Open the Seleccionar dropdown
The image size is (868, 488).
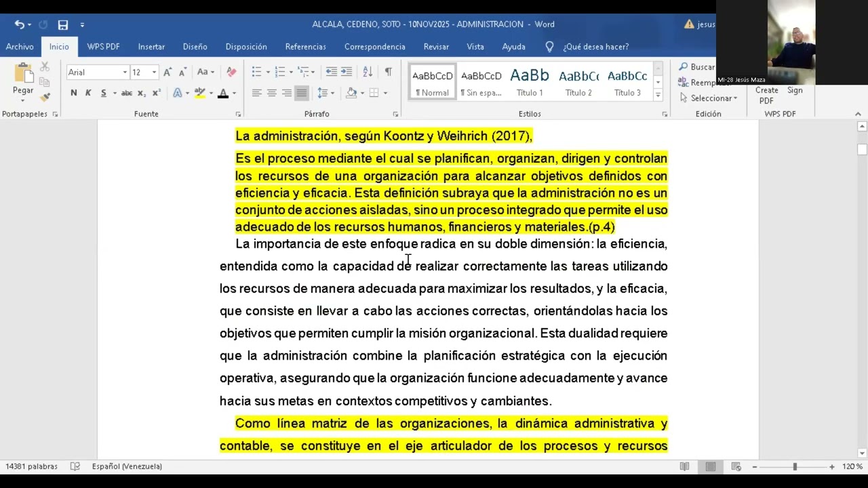[708, 98]
